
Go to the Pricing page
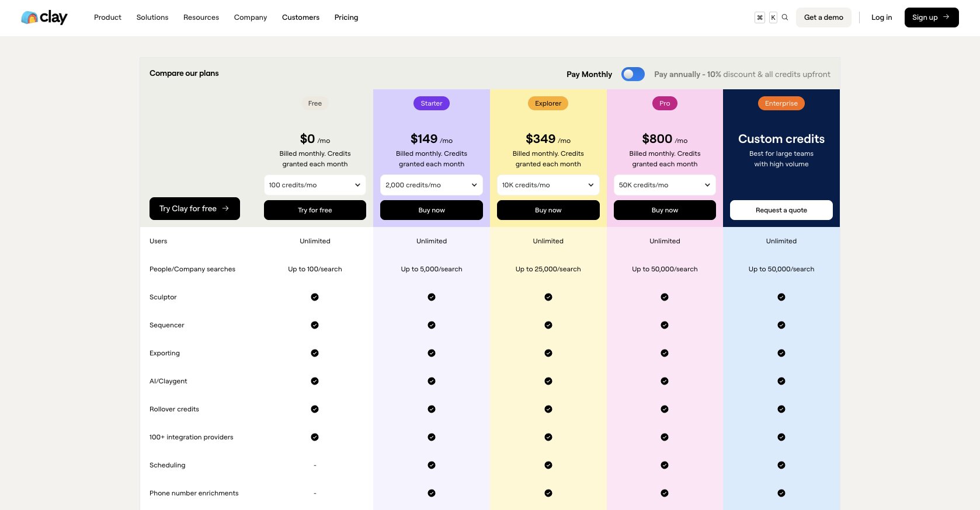pos(346,18)
